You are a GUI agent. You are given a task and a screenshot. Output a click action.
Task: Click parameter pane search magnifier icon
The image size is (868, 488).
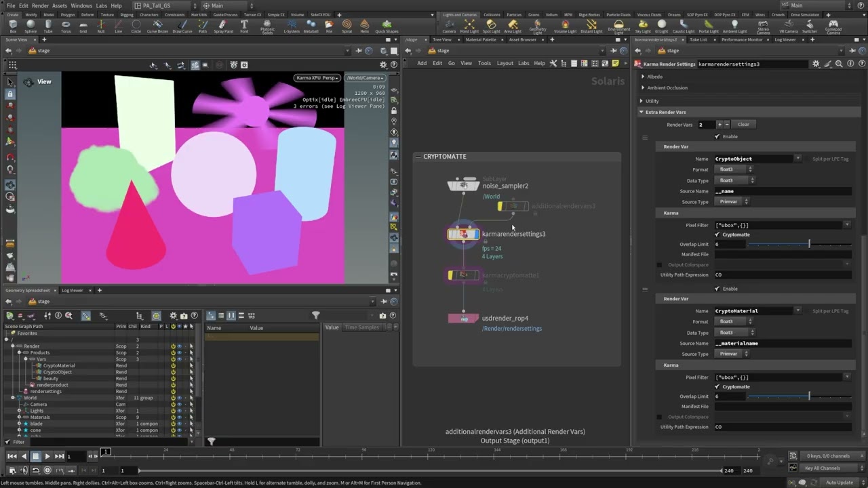[839, 64]
